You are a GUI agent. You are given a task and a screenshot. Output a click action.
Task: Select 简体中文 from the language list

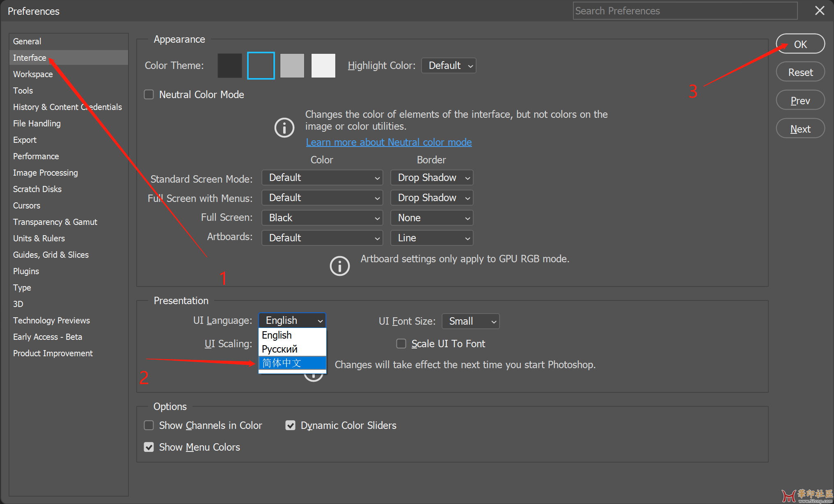[x=292, y=363]
